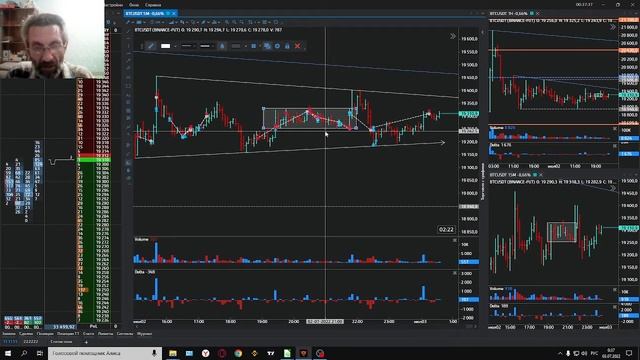Viewport: 640px width, 360px height.
Task: Click the blue grid icon in drawing toolbar
Action: [x=254, y=46]
